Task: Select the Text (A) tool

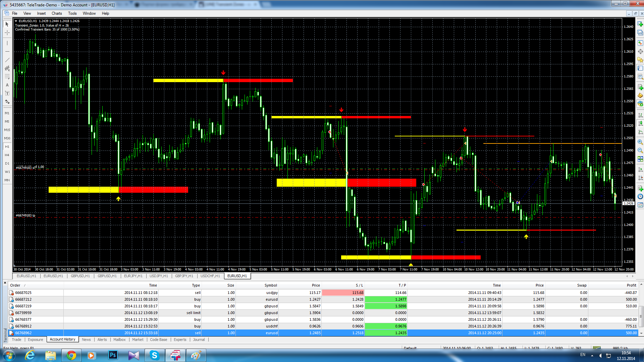Action: coord(7,85)
